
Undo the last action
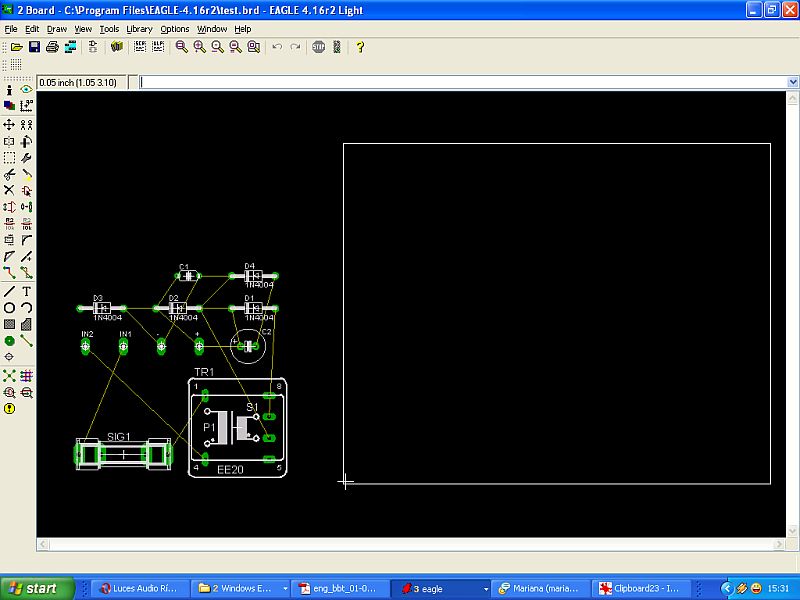tap(277, 47)
